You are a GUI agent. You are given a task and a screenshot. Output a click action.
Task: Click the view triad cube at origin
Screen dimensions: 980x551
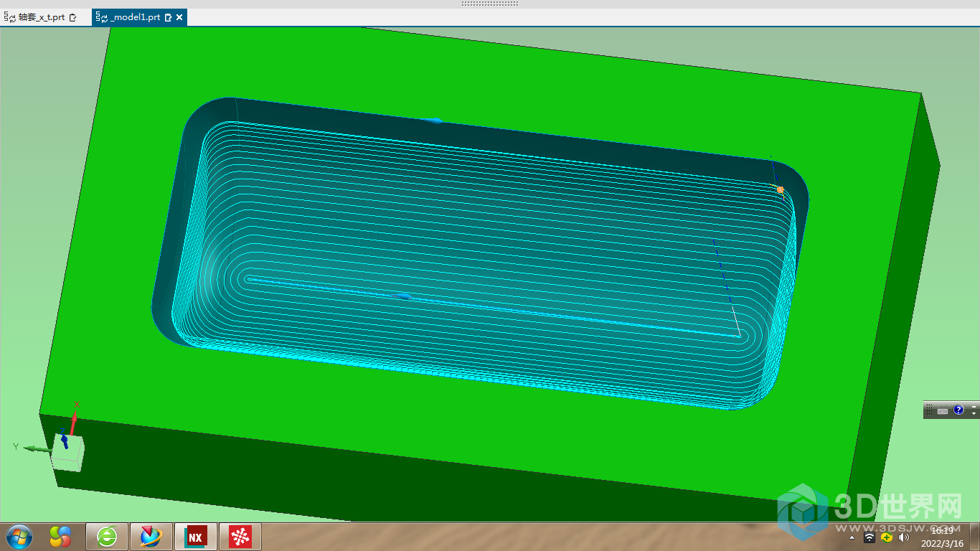pos(67,453)
